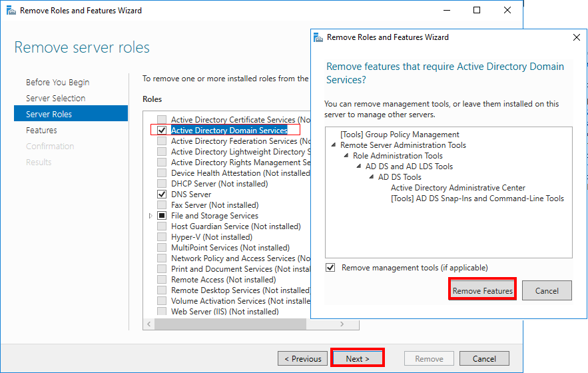588x373 pixels.
Task: Click the wizard icon in the popup dialog title bar
Action: [x=318, y=37]
